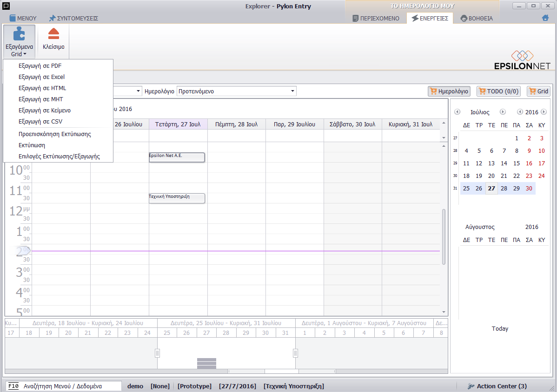557x392 pixels.
Task: Select Εξαγωγή σε HTML
Action: click(x=58, y=88)
